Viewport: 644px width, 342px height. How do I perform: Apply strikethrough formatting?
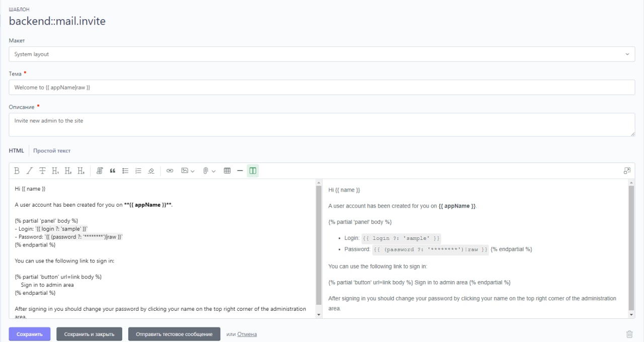[43, 171]
